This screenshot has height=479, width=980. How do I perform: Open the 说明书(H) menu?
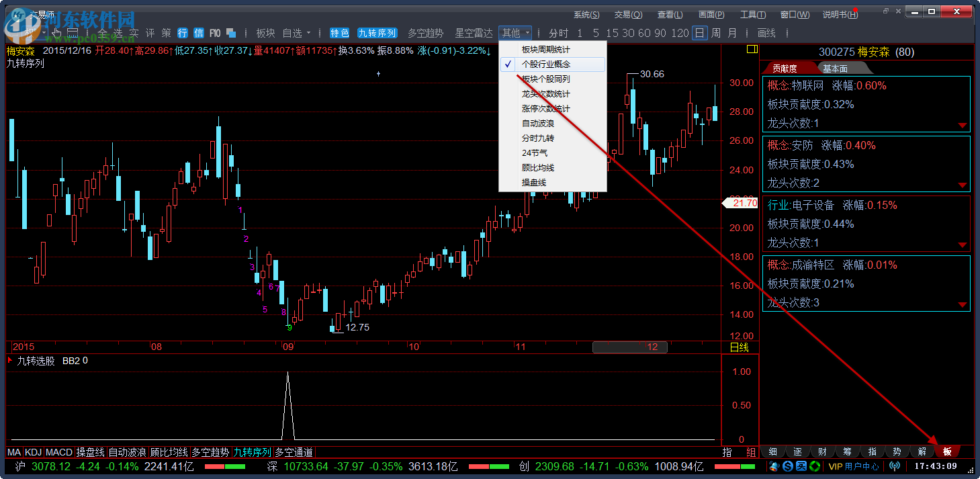click(840, 15)
